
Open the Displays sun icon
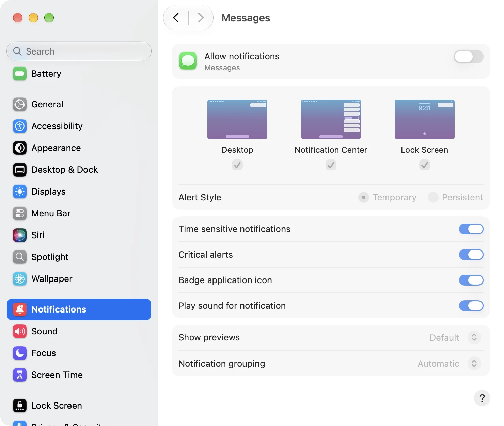(x=20, y=192)
